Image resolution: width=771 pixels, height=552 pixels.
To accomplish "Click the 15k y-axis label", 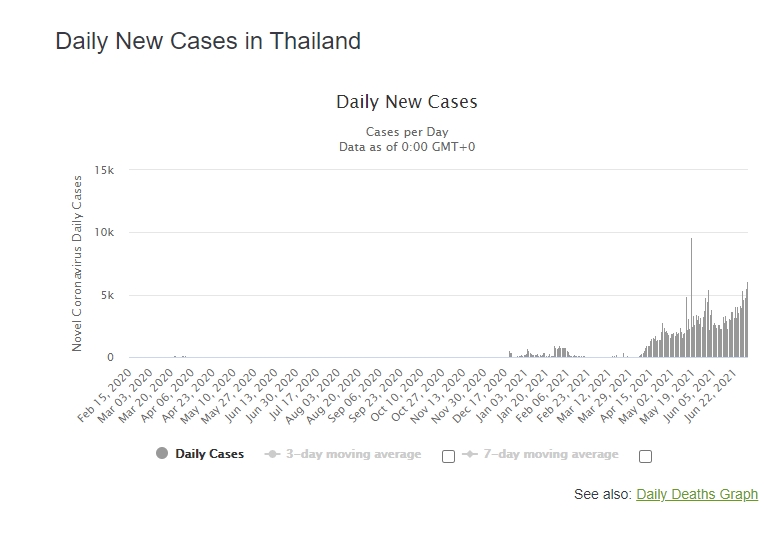I will pyautogui.click(x=105, y=170).
